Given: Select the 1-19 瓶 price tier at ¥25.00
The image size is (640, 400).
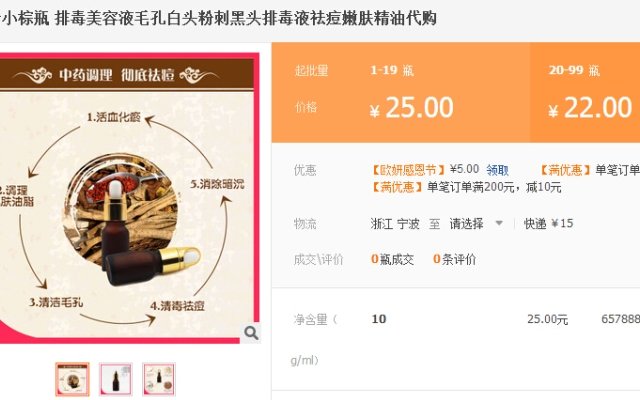Looking at the screenshot, I should click(x=401, y=93).
